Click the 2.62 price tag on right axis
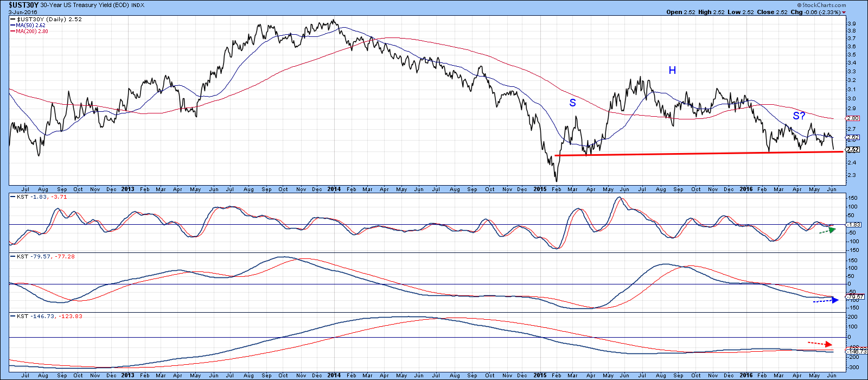Screen dimensions: 868x380 pos(852,138)
